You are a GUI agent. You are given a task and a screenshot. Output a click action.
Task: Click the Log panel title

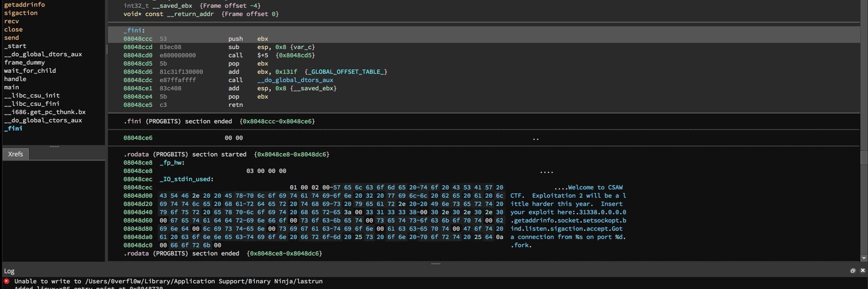[9, 271]
